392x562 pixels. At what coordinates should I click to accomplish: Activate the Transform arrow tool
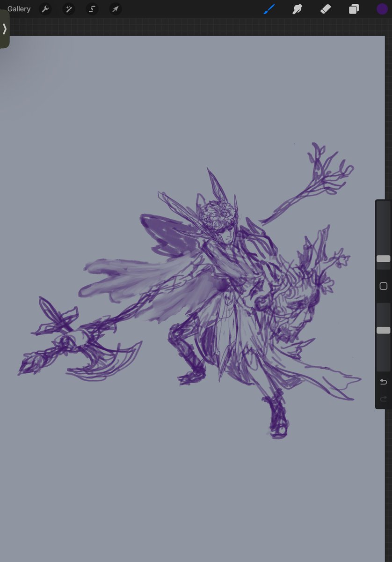tap(115, 9)
